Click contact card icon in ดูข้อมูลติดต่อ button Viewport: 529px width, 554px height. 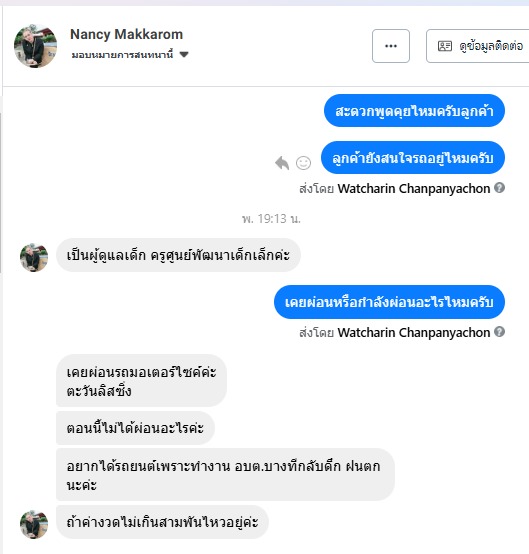pyautogui.click(x=445, y=46)
